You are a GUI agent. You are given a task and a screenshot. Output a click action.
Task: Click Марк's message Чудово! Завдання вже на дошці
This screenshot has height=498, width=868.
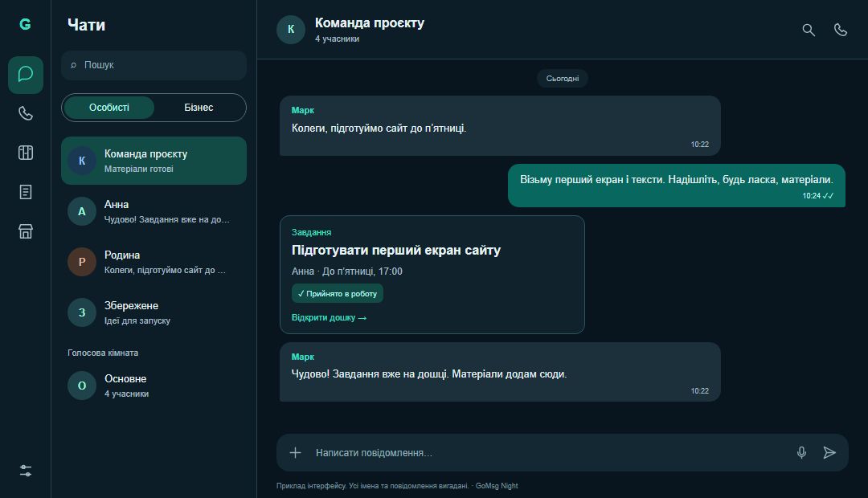500,372
